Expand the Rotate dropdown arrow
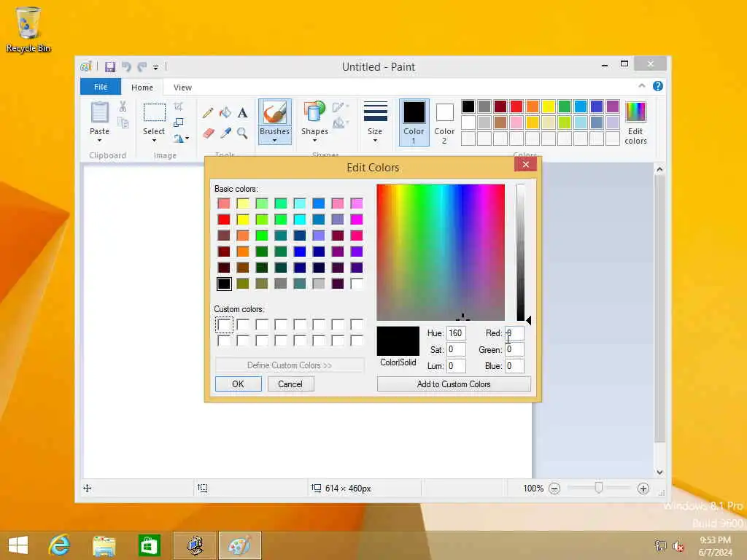Viewport: 747px width, 560px height. click(187, 139)
